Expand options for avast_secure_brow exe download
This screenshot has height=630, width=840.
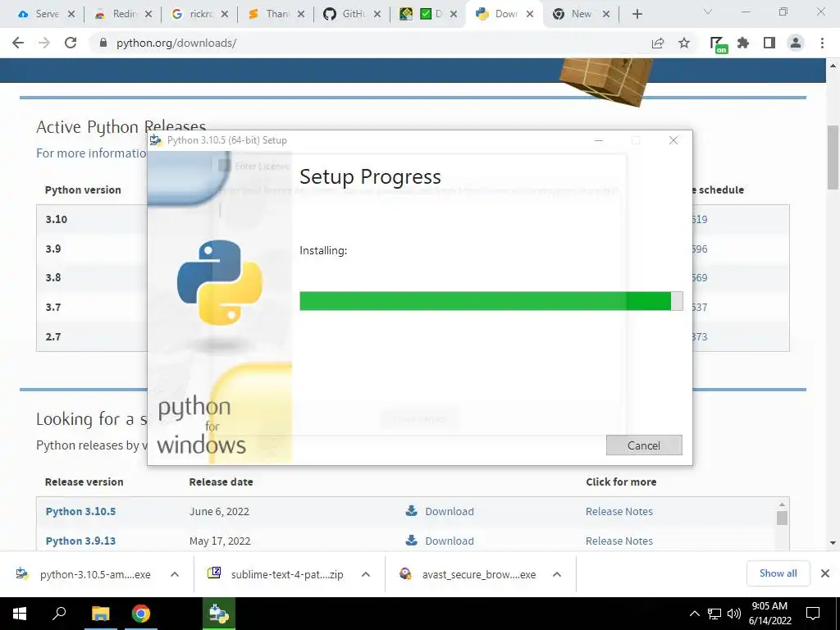pyautogui.click(x=557, y=574)
